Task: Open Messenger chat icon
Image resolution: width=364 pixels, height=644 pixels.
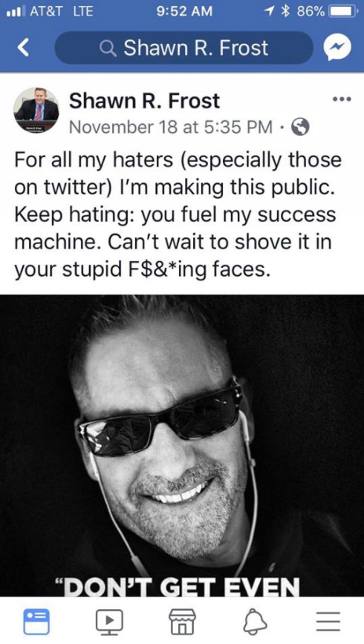Action: point(338,47)
